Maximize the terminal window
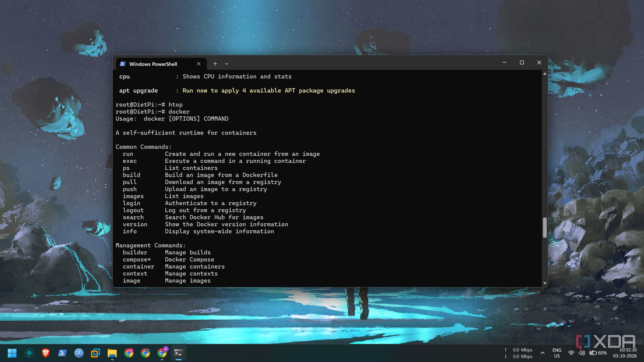The height and width of the screenshot is (362, 644). [522, 62]
